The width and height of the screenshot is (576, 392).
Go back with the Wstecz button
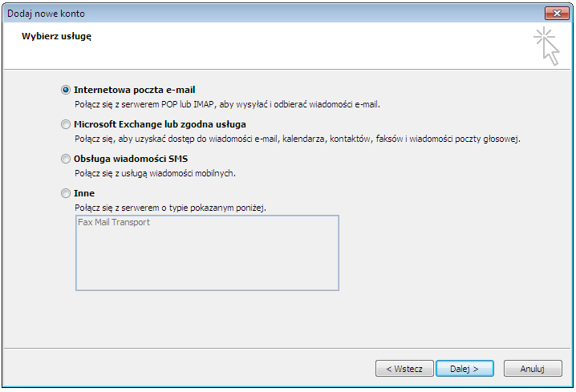404,369
